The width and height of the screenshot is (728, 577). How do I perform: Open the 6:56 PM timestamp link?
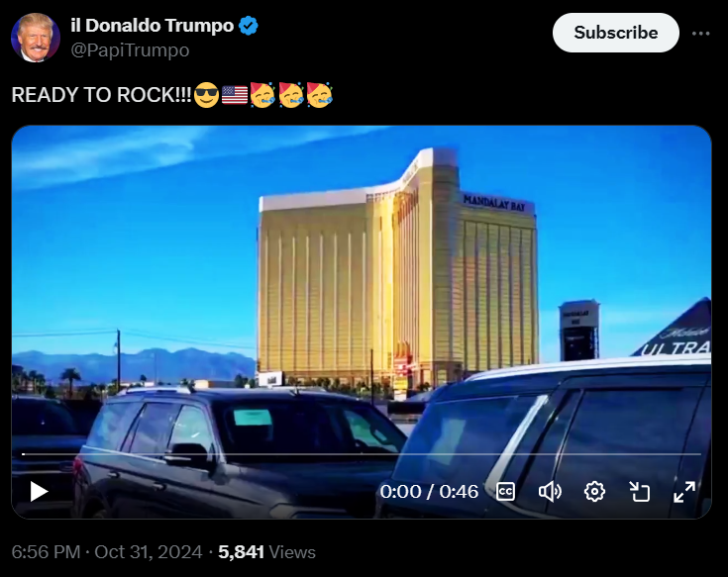pyautogui.click(x=46, y=552)
